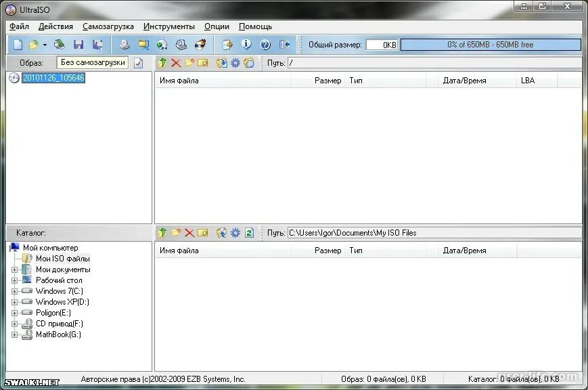This screenshot has width=588, height=390.
Task: Sort image list by Размер column
Action: click(x=317, y=81)
